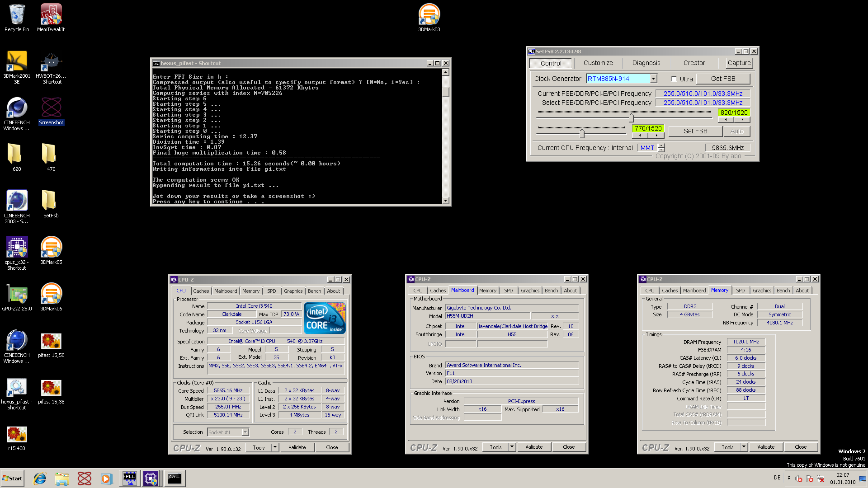Click the console scrollbar up arrow
868x488 pixels.
click(446, 72)
